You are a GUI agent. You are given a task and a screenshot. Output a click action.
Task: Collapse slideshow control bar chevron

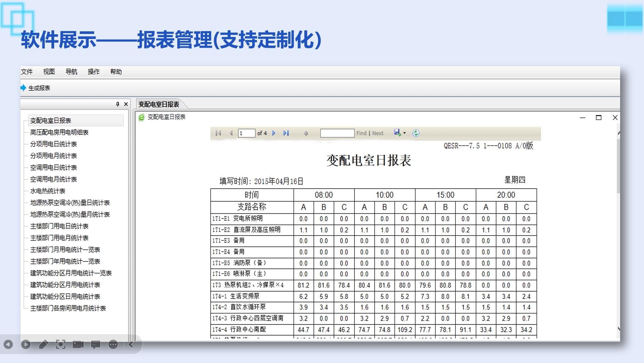point(131,345)
